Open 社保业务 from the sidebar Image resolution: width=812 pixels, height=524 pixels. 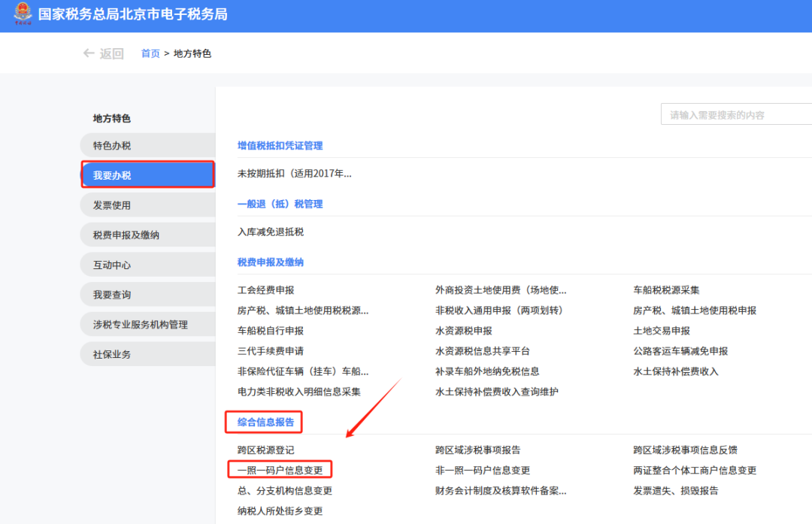click(147, 353)
